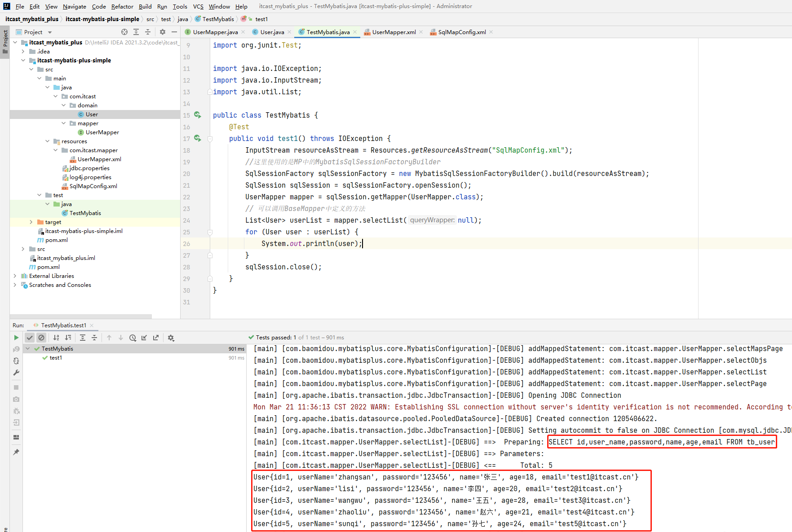
Task: Hide the Project tool window
Action: pyautogui.click(x=174, y=32)
